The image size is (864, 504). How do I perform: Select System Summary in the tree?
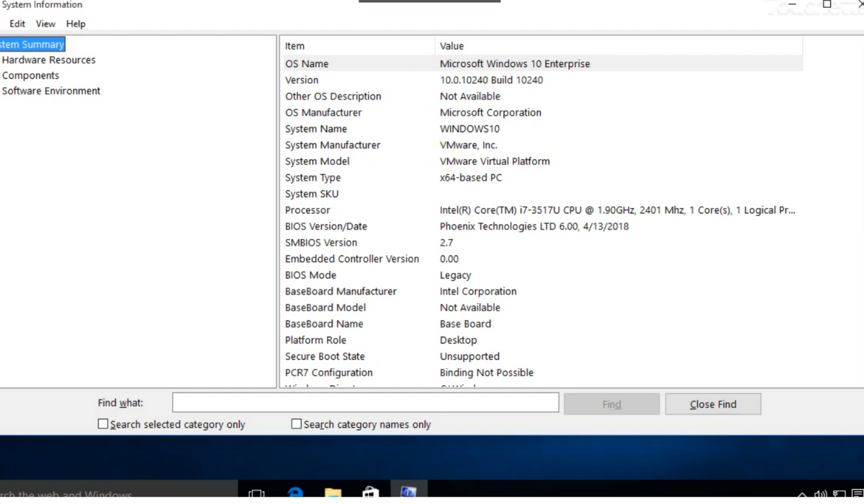pos(32,45)
